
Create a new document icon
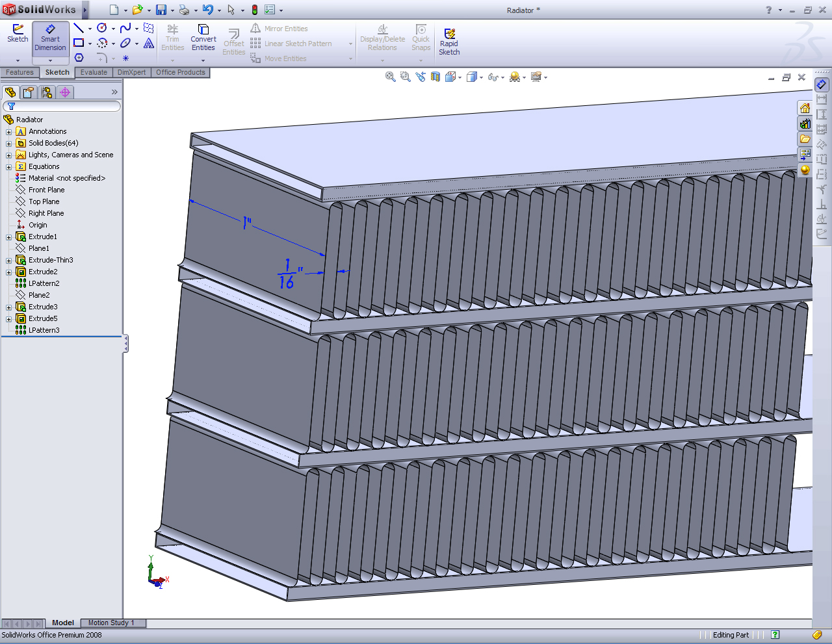click(x=114, y=10)
